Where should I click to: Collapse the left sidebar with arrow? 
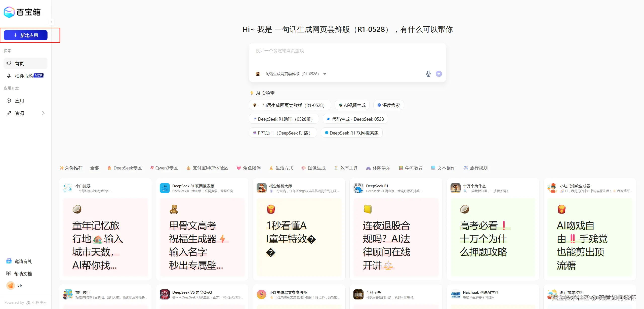tap(51, 22)
